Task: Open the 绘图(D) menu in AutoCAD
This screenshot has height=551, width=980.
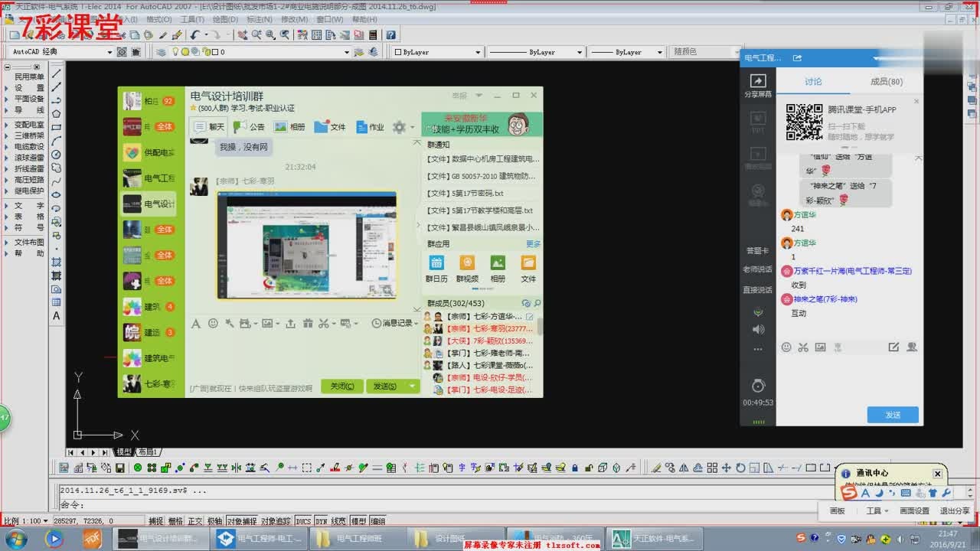Action: pos(225,19)
